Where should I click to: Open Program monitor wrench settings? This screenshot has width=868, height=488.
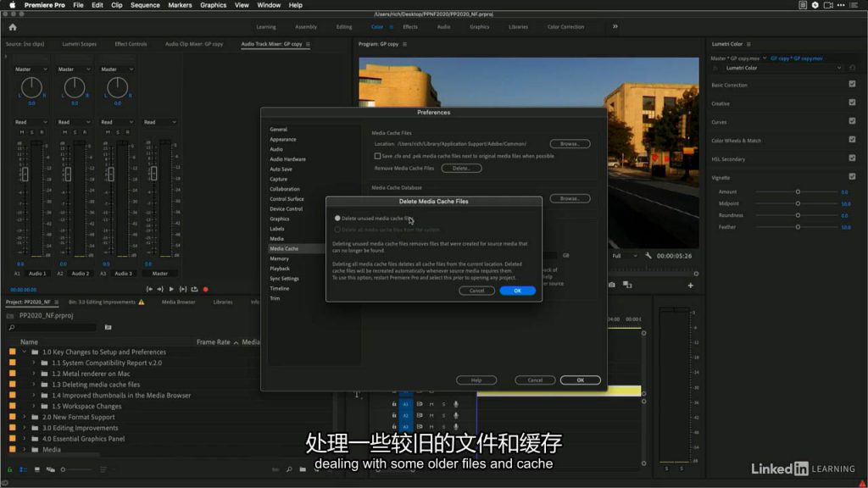(x=648, y=256)
